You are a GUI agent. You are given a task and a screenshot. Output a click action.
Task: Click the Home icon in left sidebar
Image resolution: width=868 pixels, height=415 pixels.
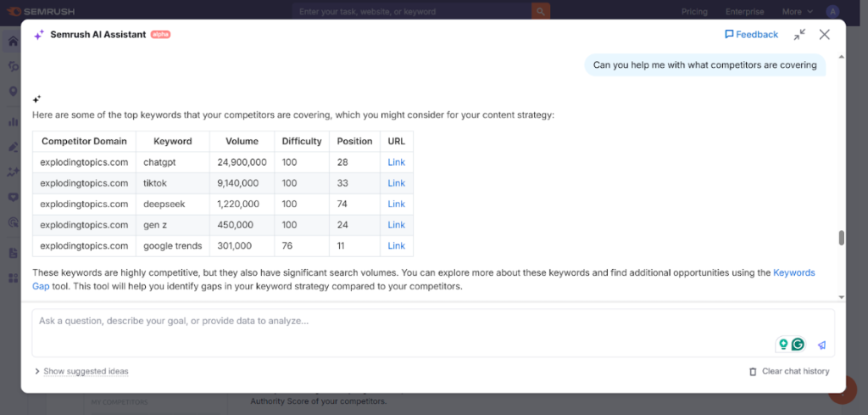pyautogui.click(x=13, y=42)
